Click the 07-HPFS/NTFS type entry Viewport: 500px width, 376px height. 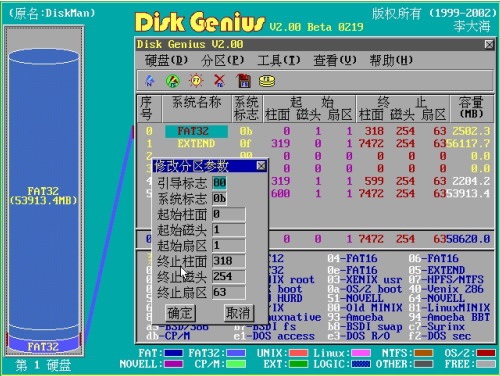[x=446, y=279]
